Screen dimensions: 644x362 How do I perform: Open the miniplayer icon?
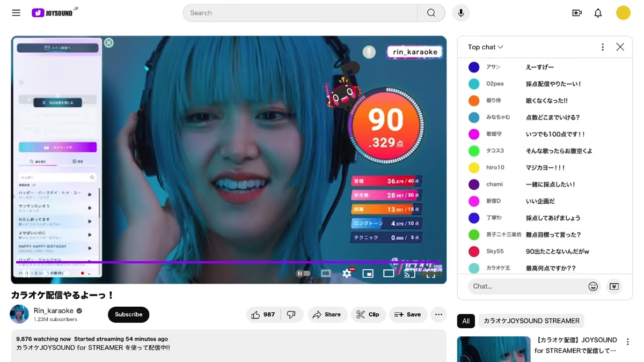(x=368, y=274)
